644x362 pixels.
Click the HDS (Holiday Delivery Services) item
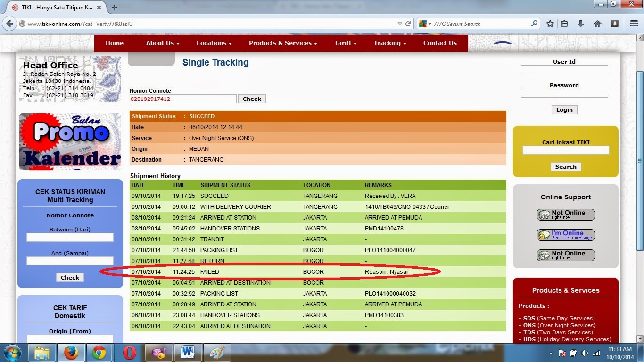(567, 339)
